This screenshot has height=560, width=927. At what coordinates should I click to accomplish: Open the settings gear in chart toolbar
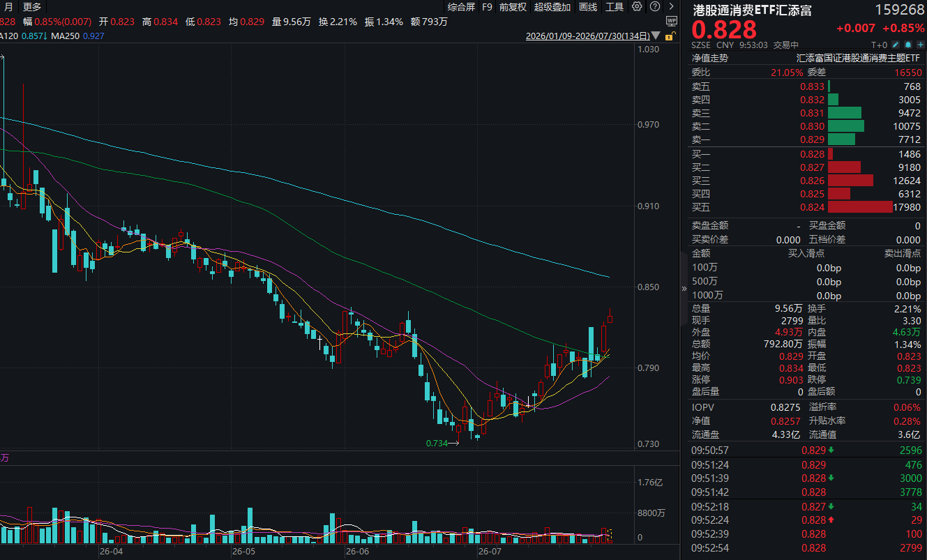[x=637, y=6]
